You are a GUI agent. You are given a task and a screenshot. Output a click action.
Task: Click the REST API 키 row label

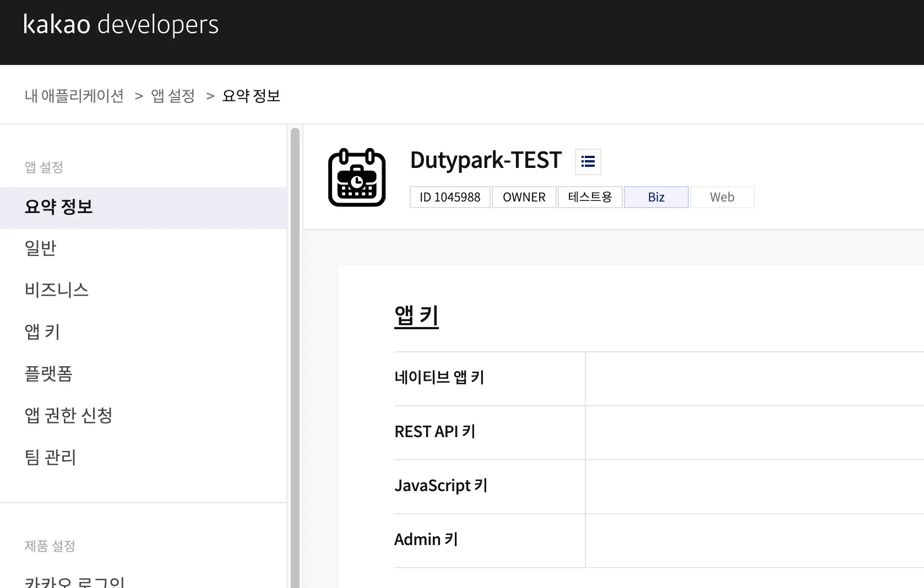click(434, 432)
